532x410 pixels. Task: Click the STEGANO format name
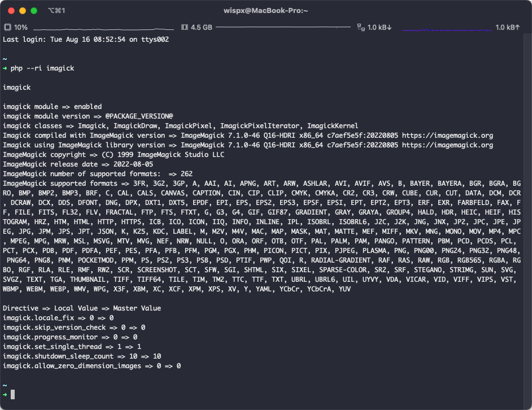(428, 270)
